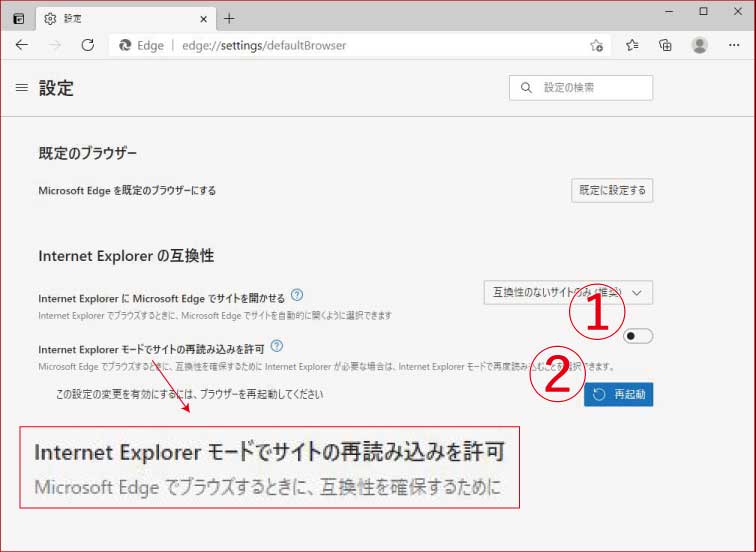Reload the settings page
Viewport: 756px width, 552px height.
click(x=87, y=45)
